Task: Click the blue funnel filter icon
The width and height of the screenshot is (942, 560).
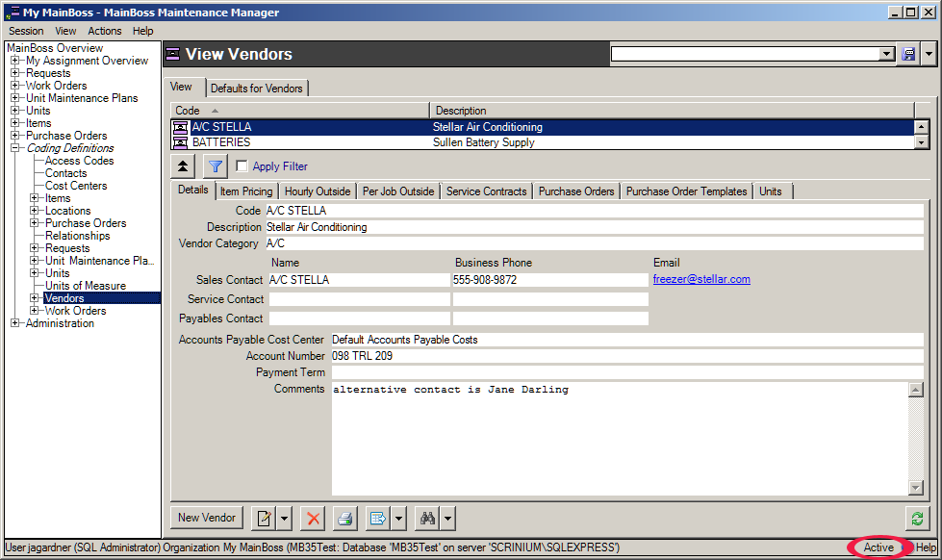Action: tap(216, 166)
